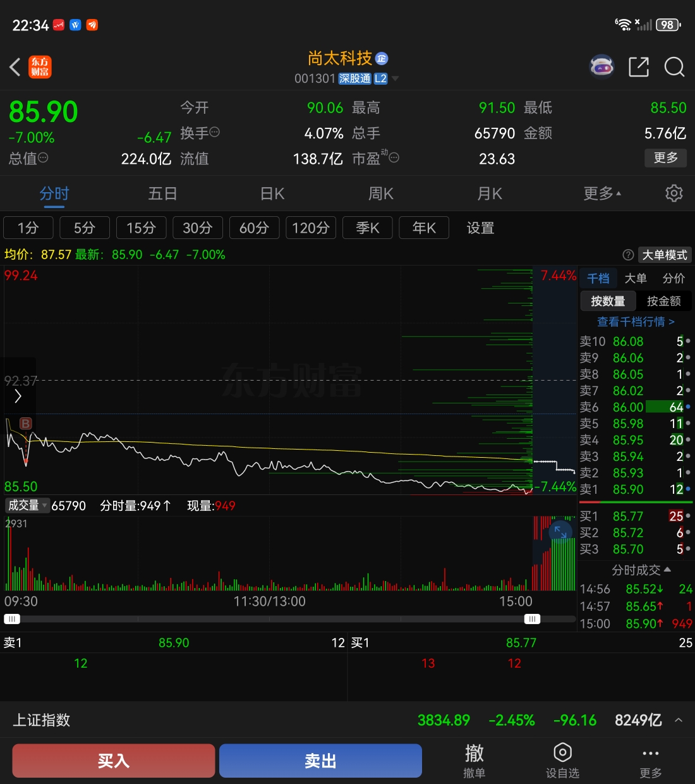Viewport: 695px width, 784px height.
Task: Go back with the left arrow
Action: click(15, 66)
